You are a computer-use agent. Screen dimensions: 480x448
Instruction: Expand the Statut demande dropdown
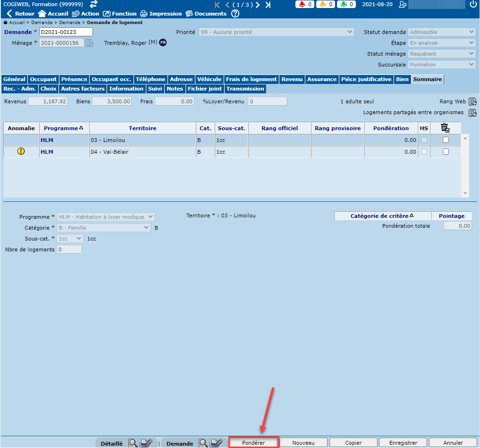(442, 32)
